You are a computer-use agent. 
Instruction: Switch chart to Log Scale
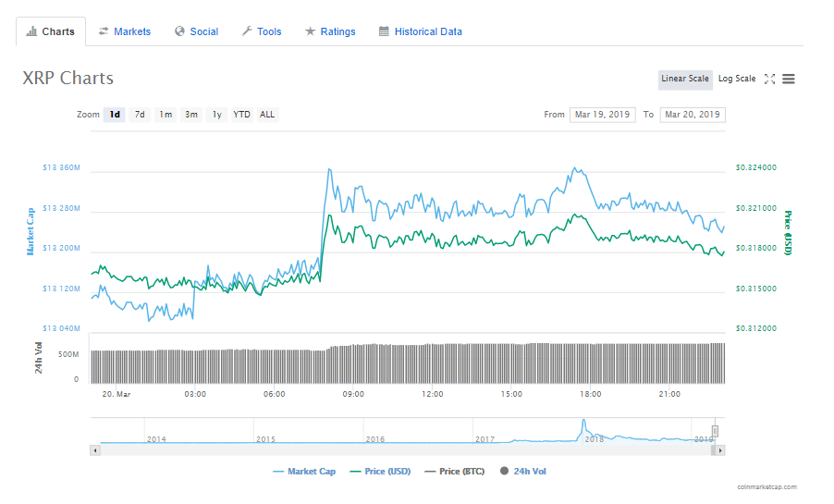737,79
